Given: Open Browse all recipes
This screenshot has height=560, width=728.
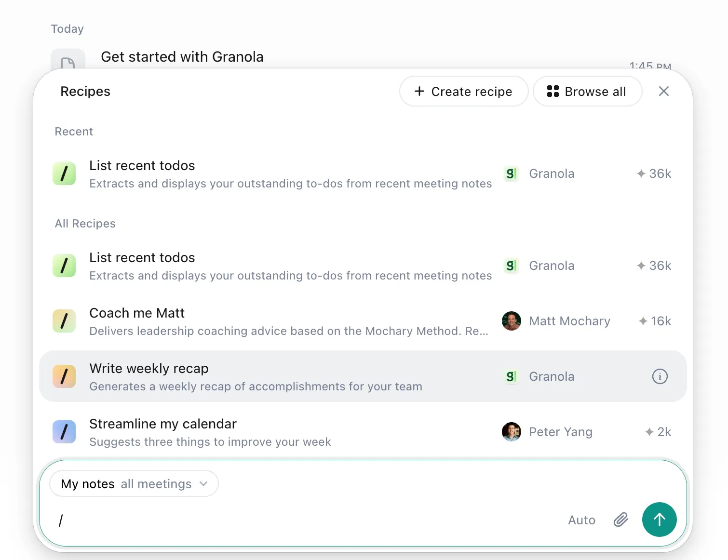Looking at the screenshot, I should (587, 91).
